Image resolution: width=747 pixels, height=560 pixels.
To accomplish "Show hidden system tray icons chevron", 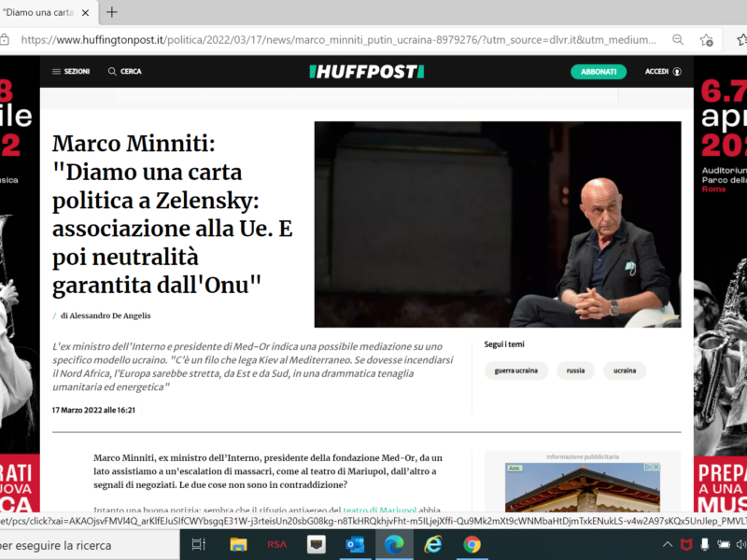I will point(668,544).
